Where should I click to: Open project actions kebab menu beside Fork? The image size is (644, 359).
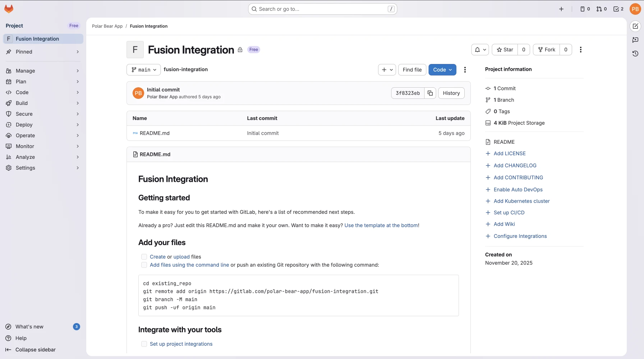click(x=580, y=50)
